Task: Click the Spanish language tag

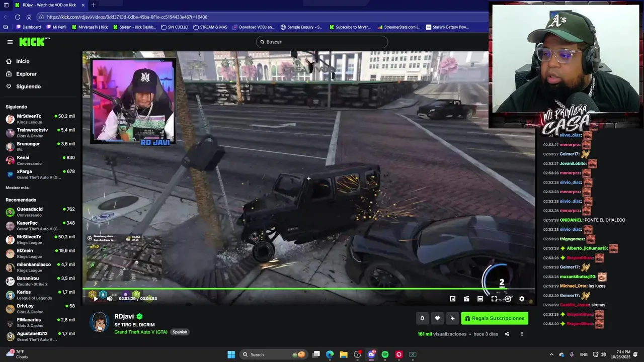Action: (x=180, y=332)
